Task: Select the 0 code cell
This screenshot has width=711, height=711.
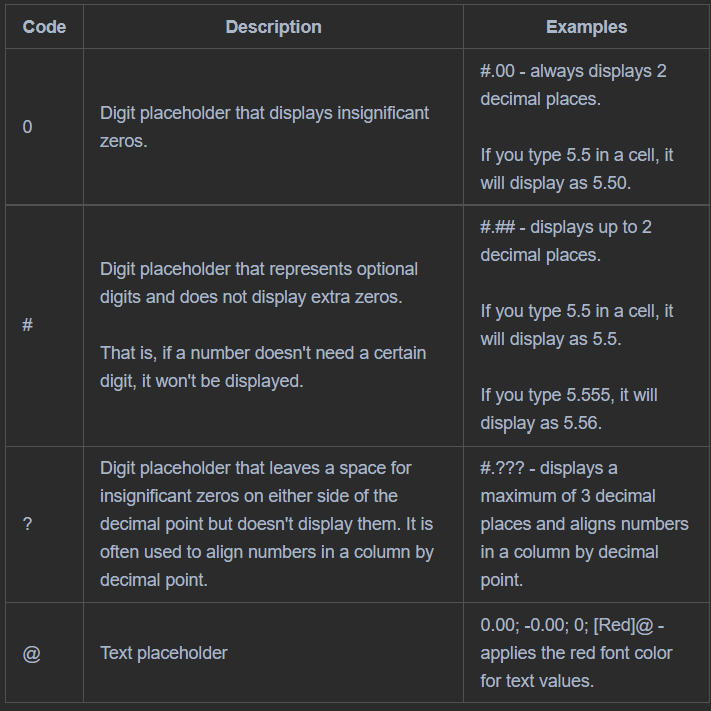Action: [x=27, y=127]
